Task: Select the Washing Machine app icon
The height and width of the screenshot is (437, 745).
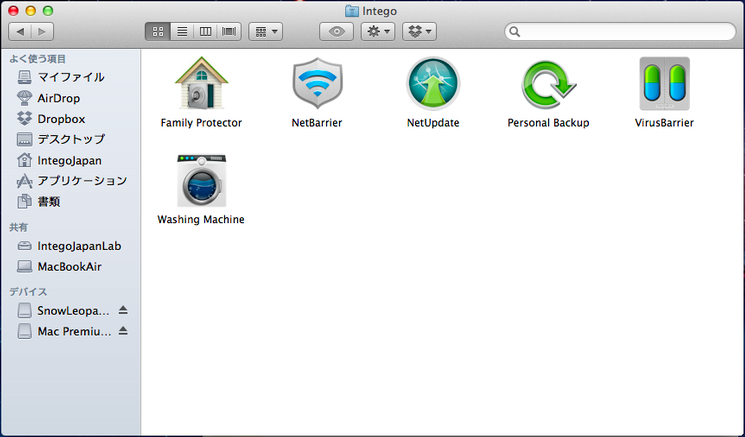Action: click(201, 180)
